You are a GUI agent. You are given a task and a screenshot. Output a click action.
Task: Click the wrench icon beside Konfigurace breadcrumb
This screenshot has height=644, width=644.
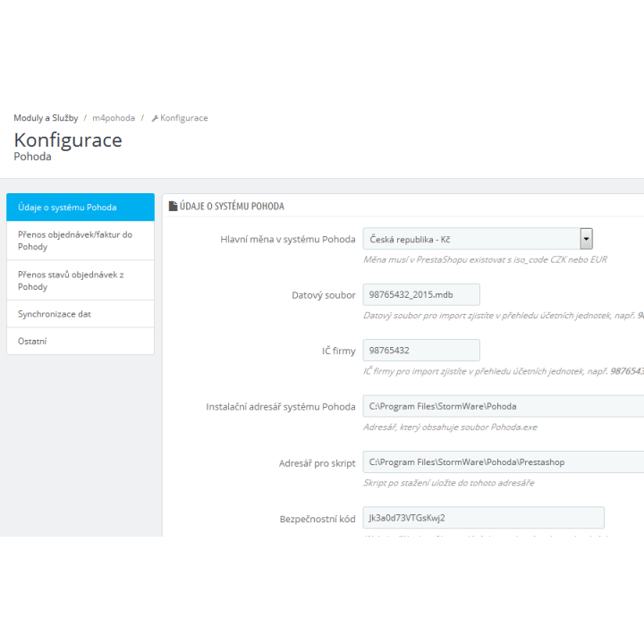(x=155, y=118)
